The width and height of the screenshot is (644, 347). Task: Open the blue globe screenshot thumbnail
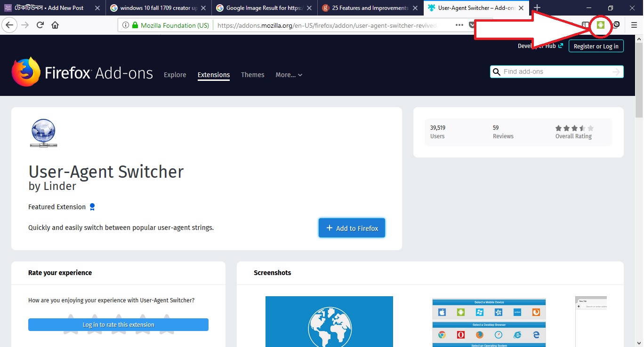tap(329, 322)
